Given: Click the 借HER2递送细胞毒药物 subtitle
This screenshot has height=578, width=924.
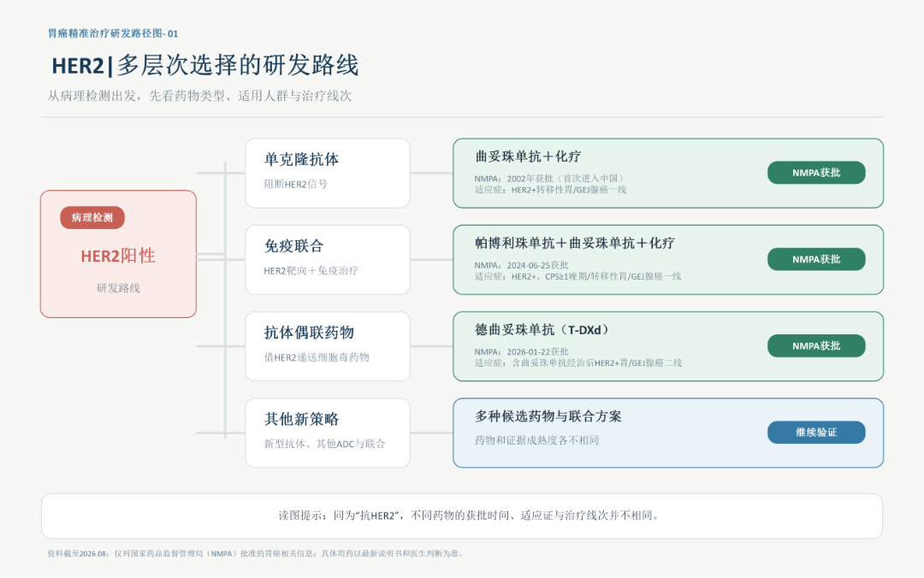Looking at the screenshot, I should (x=317, y=357).
